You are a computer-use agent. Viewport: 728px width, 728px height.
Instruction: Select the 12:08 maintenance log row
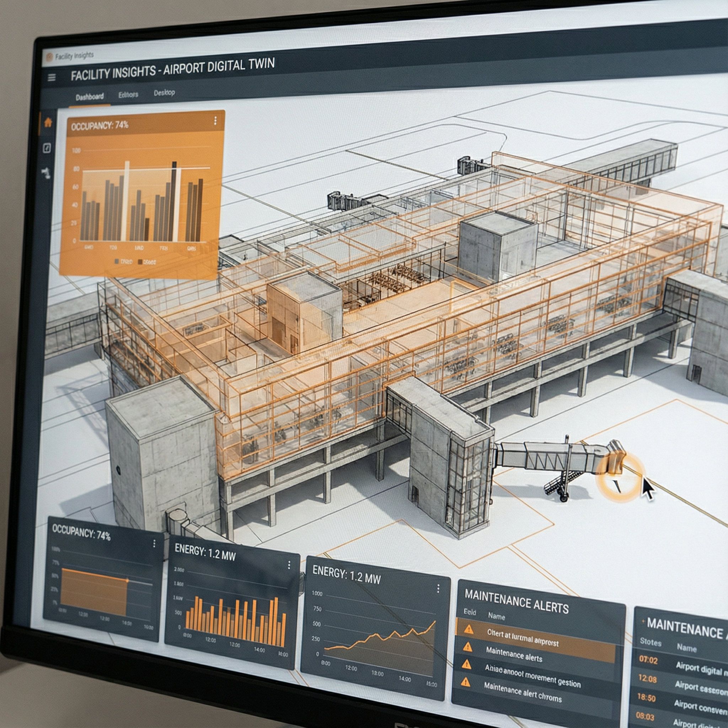click(647, 679)
